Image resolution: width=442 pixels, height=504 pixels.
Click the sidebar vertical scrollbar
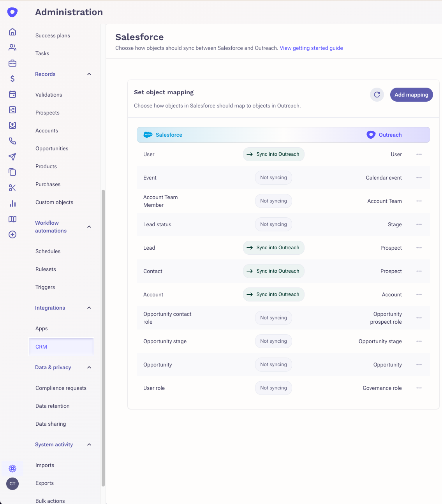click(103, 338)
